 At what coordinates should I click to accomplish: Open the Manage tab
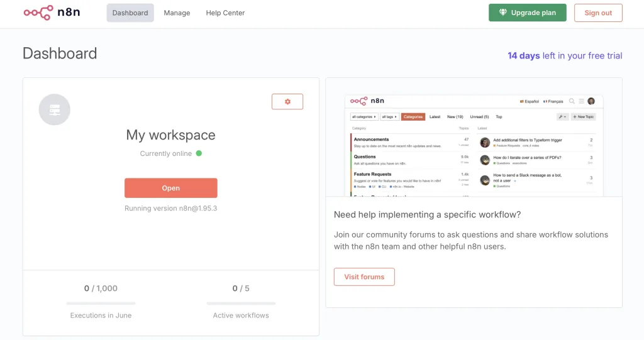point(177,13)
